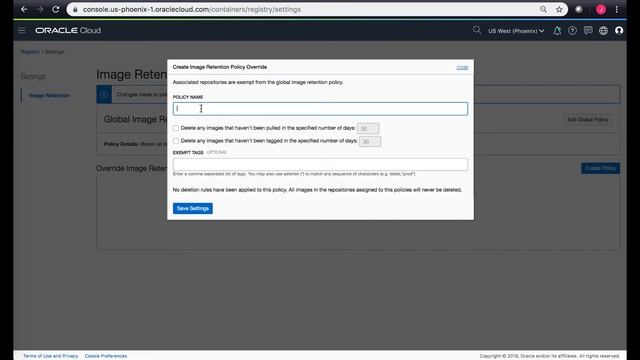Bookmark this page with star icon
The width and height of the screenshot is (640, 360).
click(x=559, y=9)
